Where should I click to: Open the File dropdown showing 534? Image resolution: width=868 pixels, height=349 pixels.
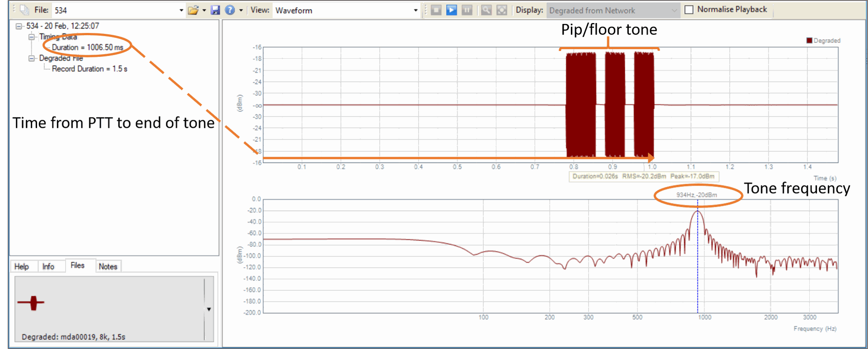click(181, 10)
